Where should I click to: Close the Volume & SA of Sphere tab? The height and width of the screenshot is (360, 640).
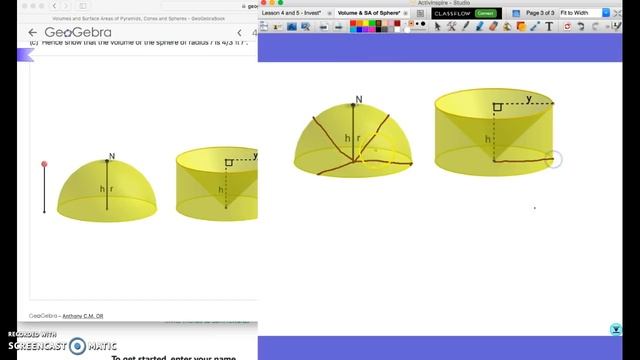[x=405, y=13]
